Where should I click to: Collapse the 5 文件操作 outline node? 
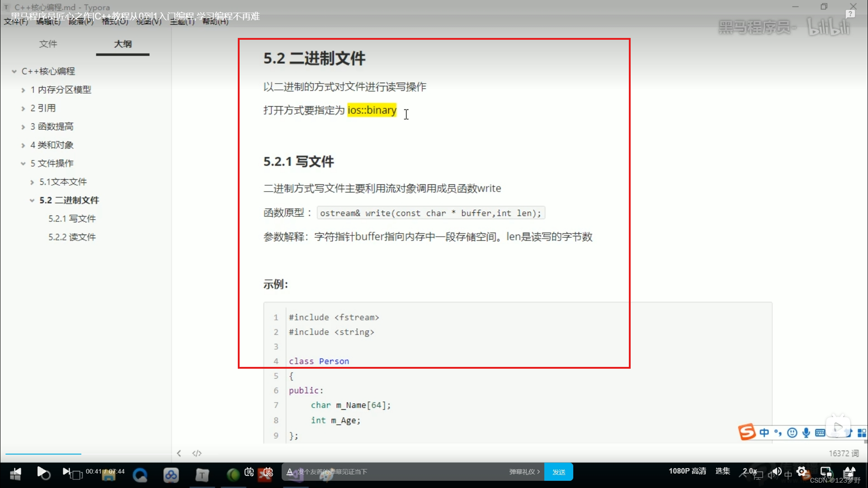point(23,164)
